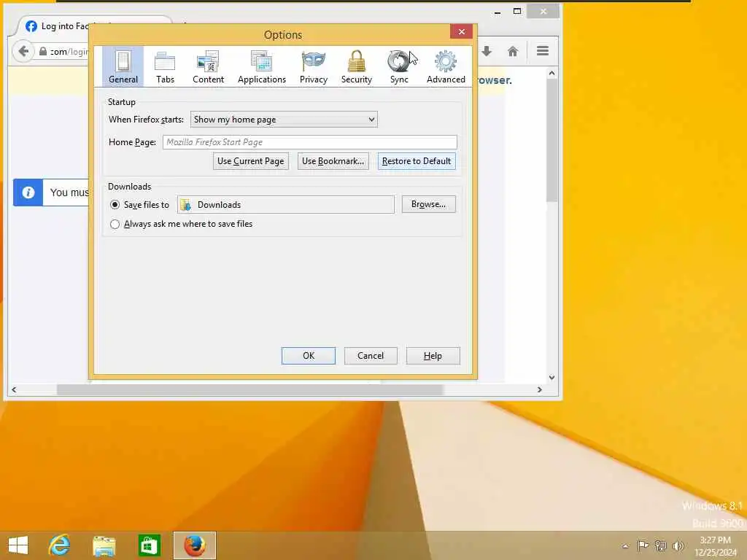747x560 pixels.
Task: Show hidden tray icons arrow
Action: 625,546
